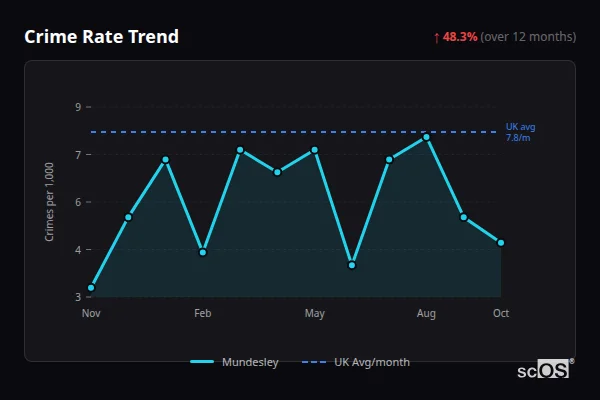The height and width of the screenshot is (400, 600).
Task: Click the dashed UK average line
Action: [293, 132]
